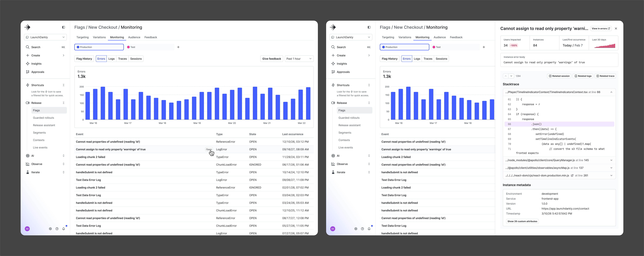
Task: Select Production environment in left window
Action: pos(99,47)
